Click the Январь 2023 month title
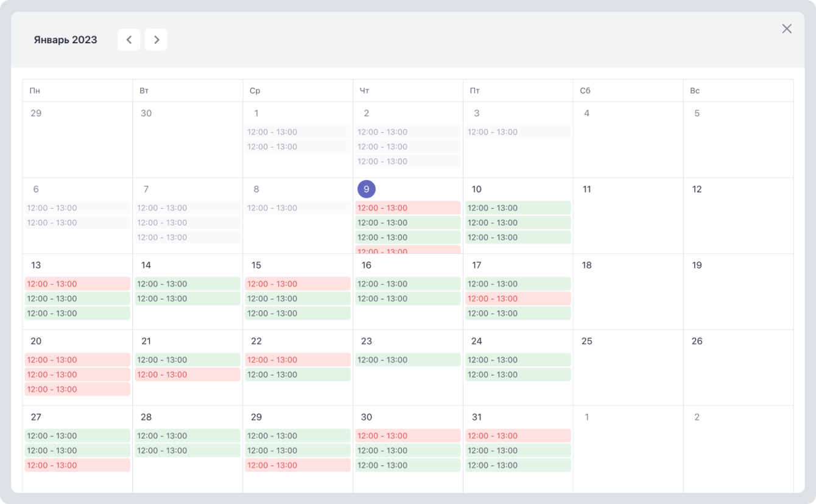816x504 pixels. pos(65,40)
